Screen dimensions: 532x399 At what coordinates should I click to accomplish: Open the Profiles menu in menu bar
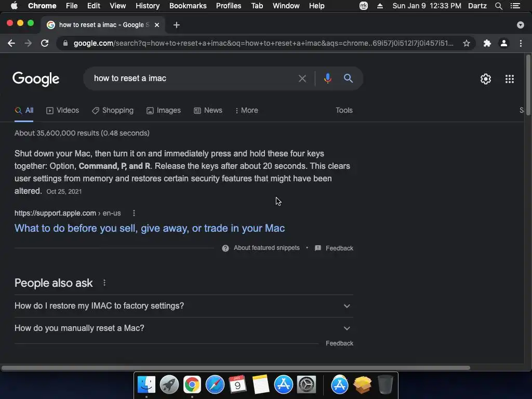pos(229,6)
